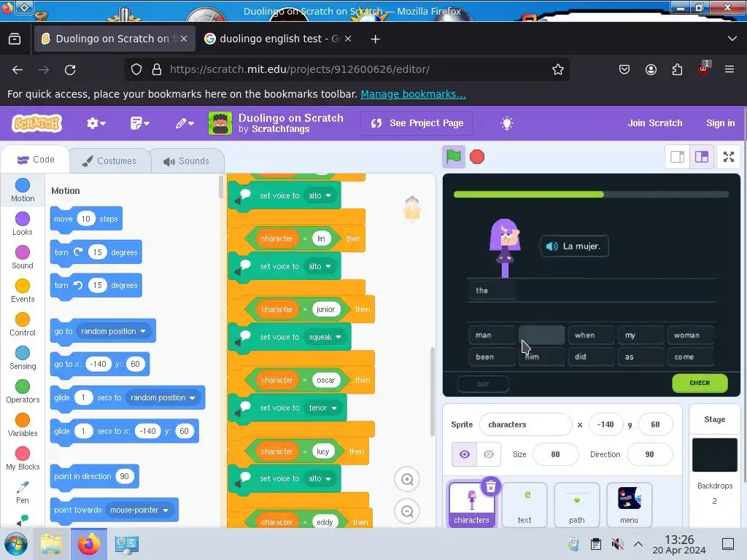747x560 pixels.
Task: Click See Project Page button
Action: [417, 123]
